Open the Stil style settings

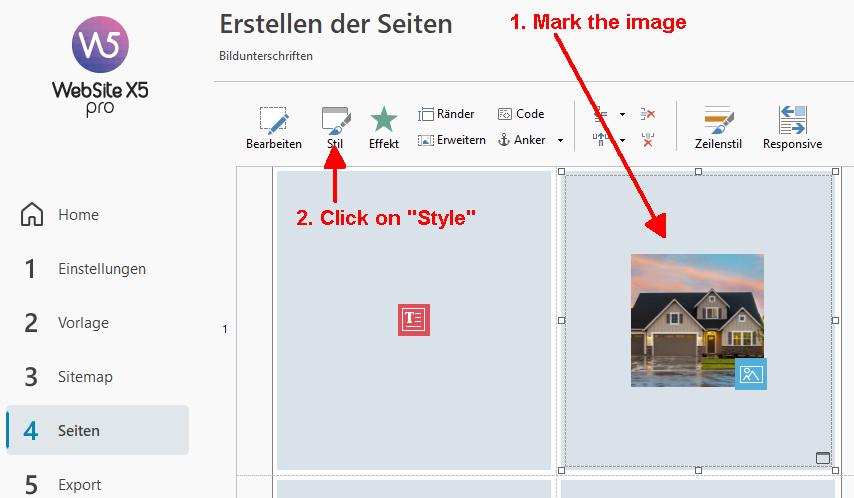point(335,128)
